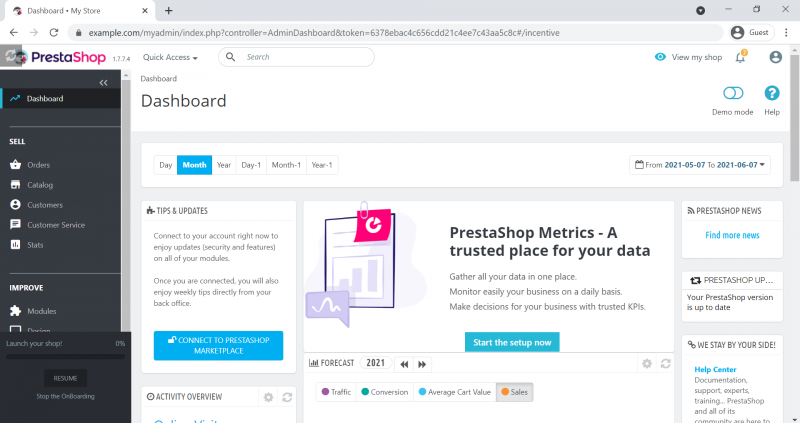Open the user profile avatar icon
This screenshot has height=423, width=800.
coord(775,58)
